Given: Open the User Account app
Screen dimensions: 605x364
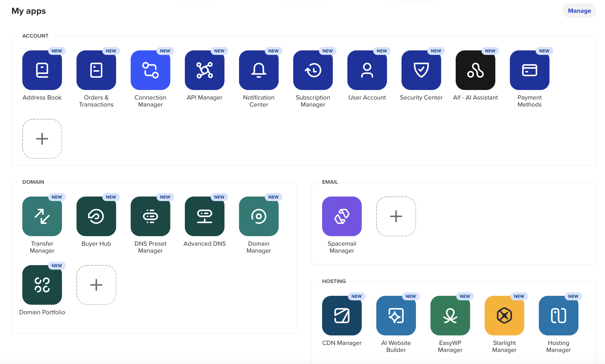Looking at the screenshot, I should [367, 70].
